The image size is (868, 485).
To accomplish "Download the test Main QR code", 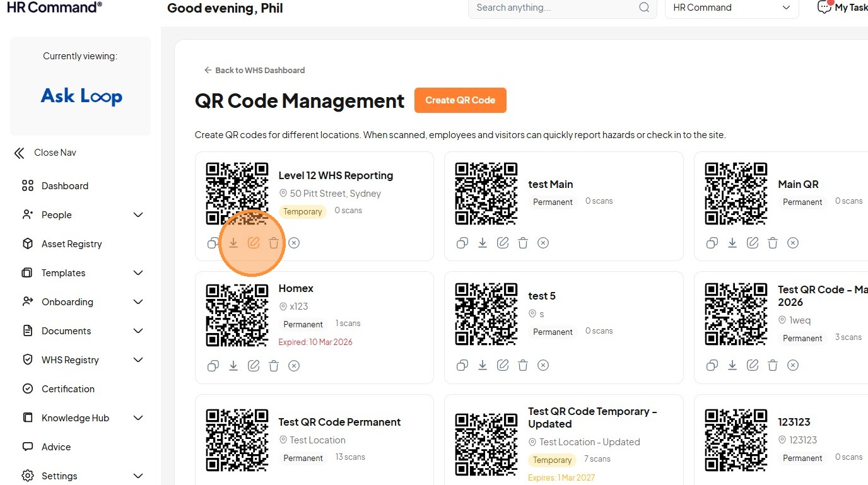I will 483,243.
